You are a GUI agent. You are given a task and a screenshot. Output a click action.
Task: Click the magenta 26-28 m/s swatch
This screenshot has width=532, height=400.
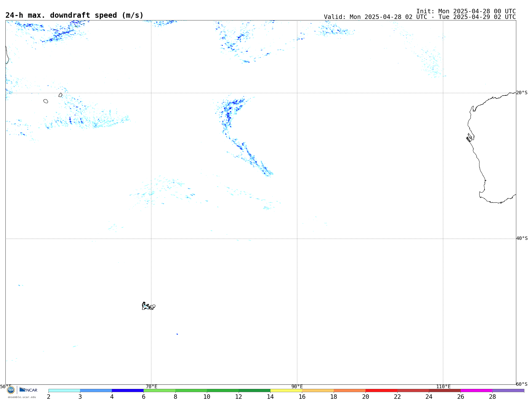(x=476, y=390)
